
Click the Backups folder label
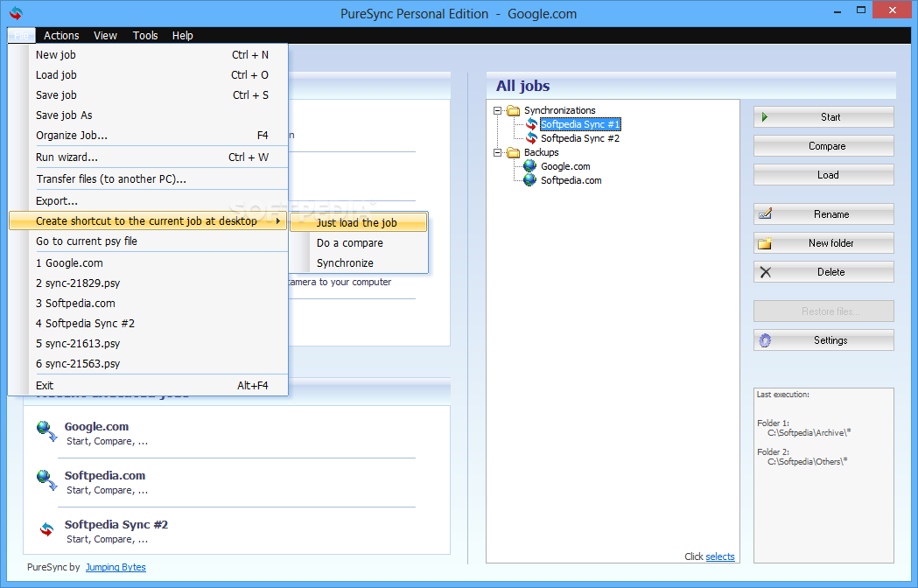click(541, 152)
